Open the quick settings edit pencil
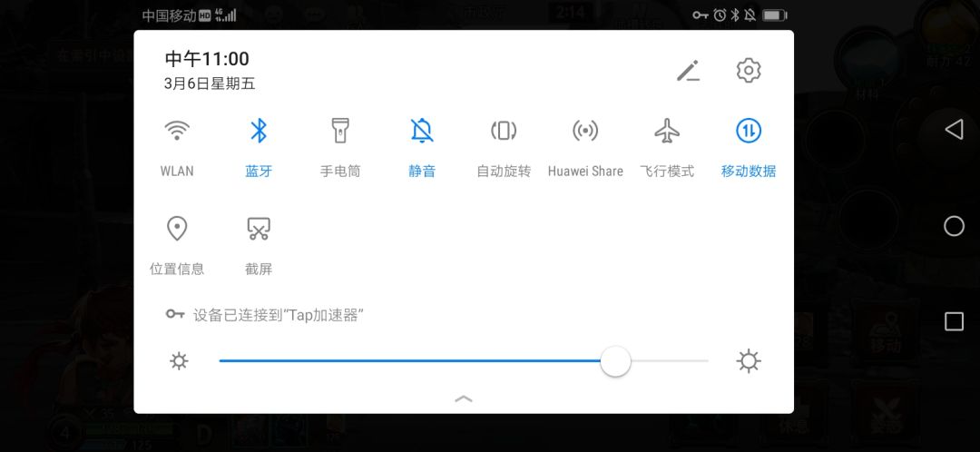Image resolution: width=980 pixels, height=452 pixels. click(x=688, y=71)
